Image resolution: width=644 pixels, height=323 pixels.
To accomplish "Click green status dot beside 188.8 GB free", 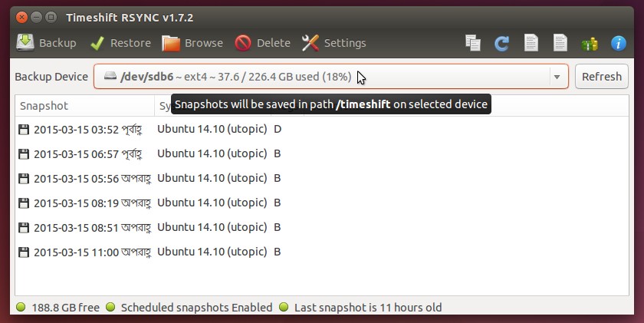I will click(x=21, y=307).
